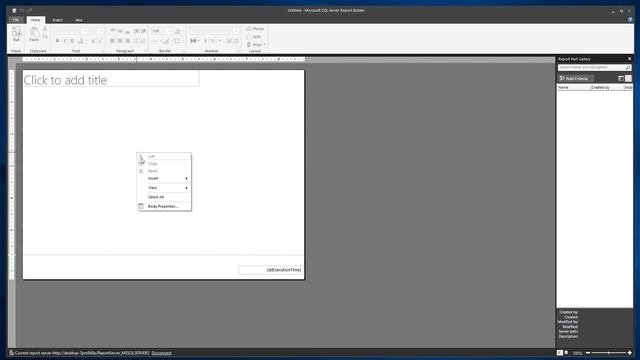Sort gallery by Created by column header
This screenshot has width=640, height=360.
coord(607,87)
